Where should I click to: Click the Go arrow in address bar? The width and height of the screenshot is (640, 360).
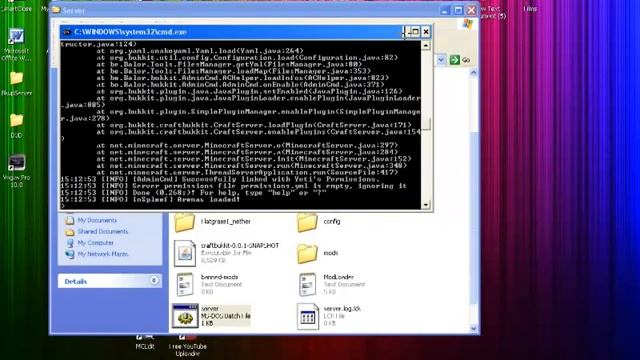[454, 60]
